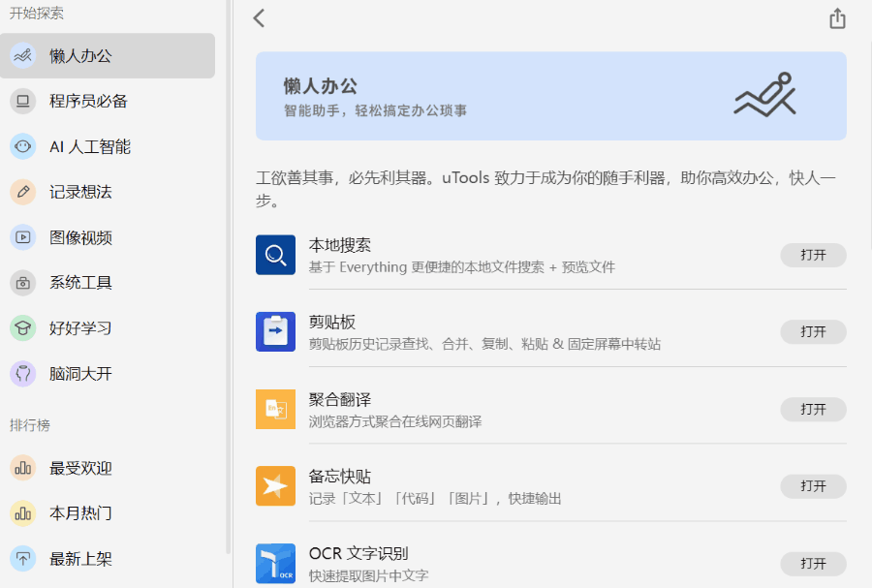Open the 备忘快贴 plugin with 打开
Image resolution: width=872 pixels, height=588 pixels.
pos(813,486)
